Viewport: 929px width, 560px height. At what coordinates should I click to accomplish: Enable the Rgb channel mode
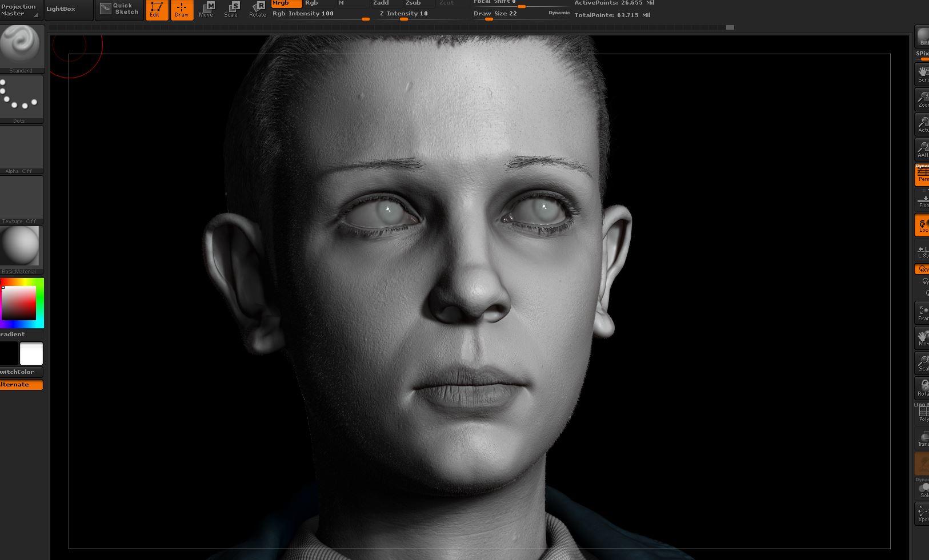(x=318, y=3)
